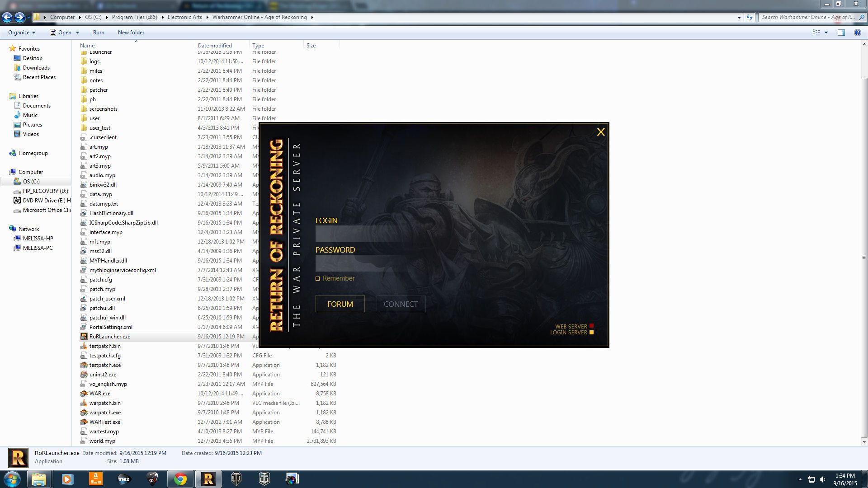The height and width of the screenshot is (488, 868).
Task: Toggle the preview pane icon
Action: (x=841, y=33)
